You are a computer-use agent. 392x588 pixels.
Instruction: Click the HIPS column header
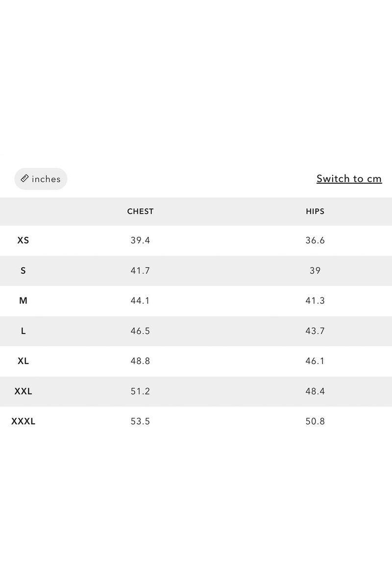(x=315, y=212)
